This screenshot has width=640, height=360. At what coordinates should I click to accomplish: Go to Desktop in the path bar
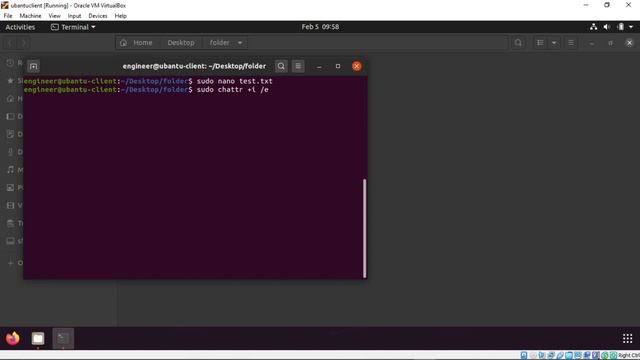(181, 43)
